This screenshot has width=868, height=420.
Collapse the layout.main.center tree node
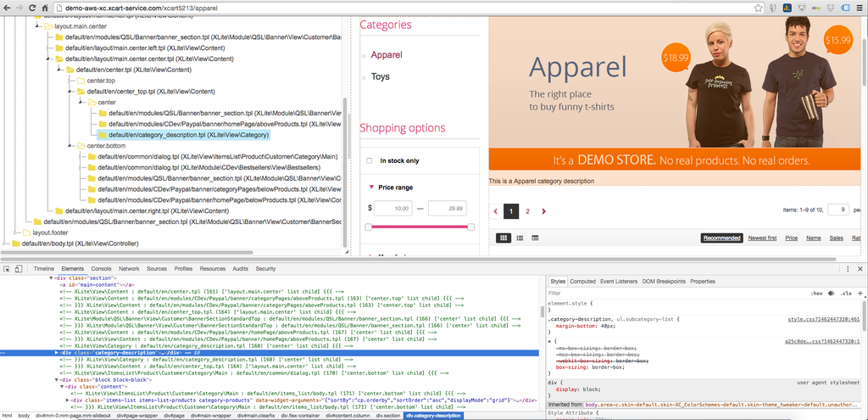coord(38,26)
